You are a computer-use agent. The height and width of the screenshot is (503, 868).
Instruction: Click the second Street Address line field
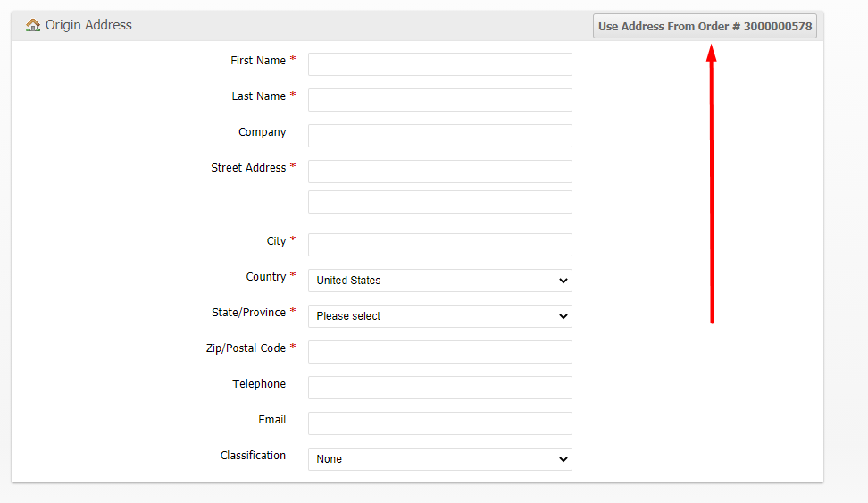(x=440, y=202)
